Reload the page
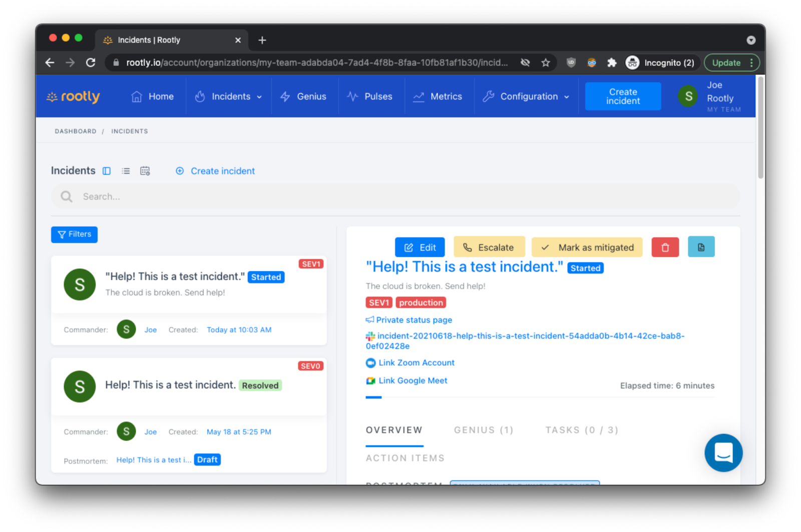The image size is (801, 532). pyautogui.click(x=91, y=63)
